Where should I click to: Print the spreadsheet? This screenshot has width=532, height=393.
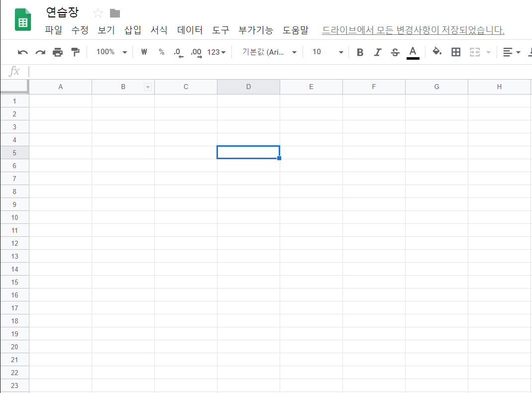(x=58, y=52)
